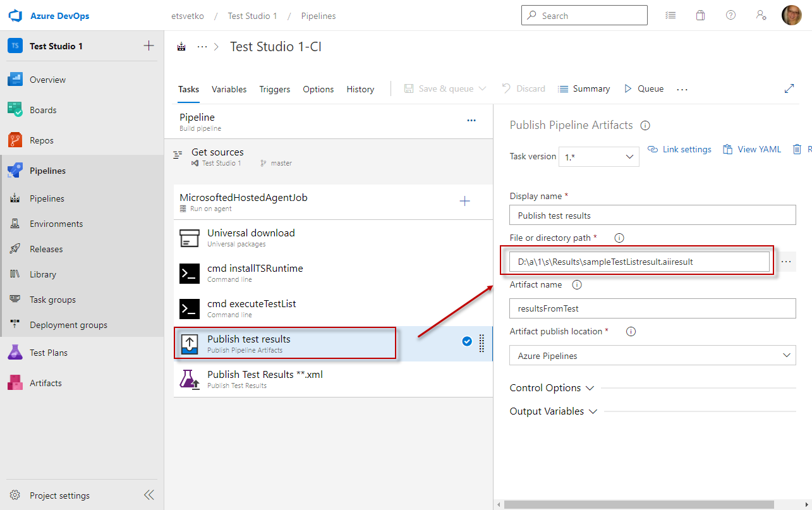Open the user settings icon
812x510 pixels.
pyautogui.click(x=761, y=15)
